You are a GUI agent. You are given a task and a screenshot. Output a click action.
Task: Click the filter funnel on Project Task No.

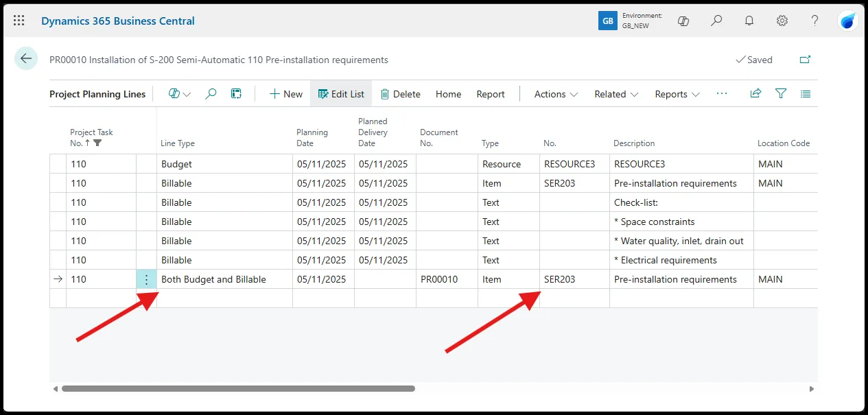pyautogui.click(x=97, y=143)
